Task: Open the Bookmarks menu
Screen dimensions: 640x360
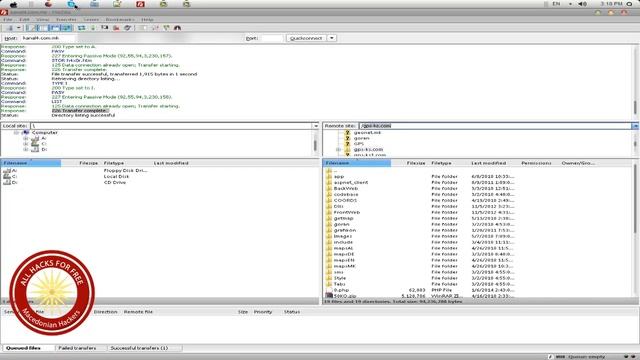Action: coord(120,19)
